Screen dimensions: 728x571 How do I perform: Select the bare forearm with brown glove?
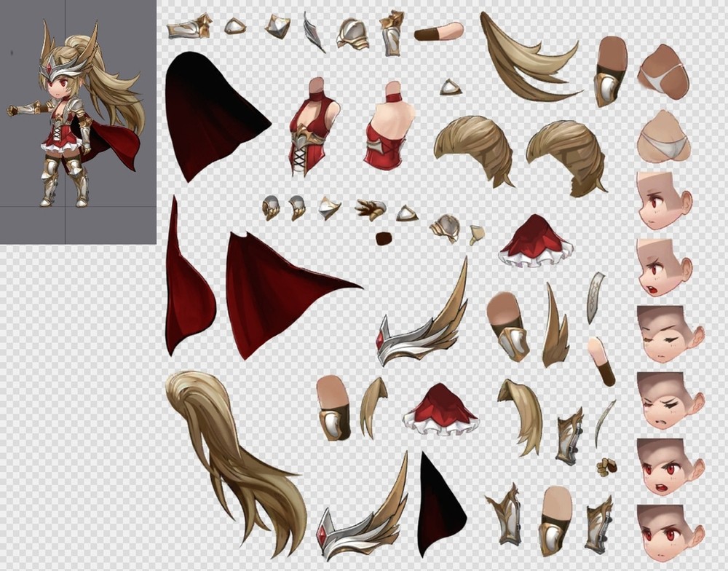[439, 32]
